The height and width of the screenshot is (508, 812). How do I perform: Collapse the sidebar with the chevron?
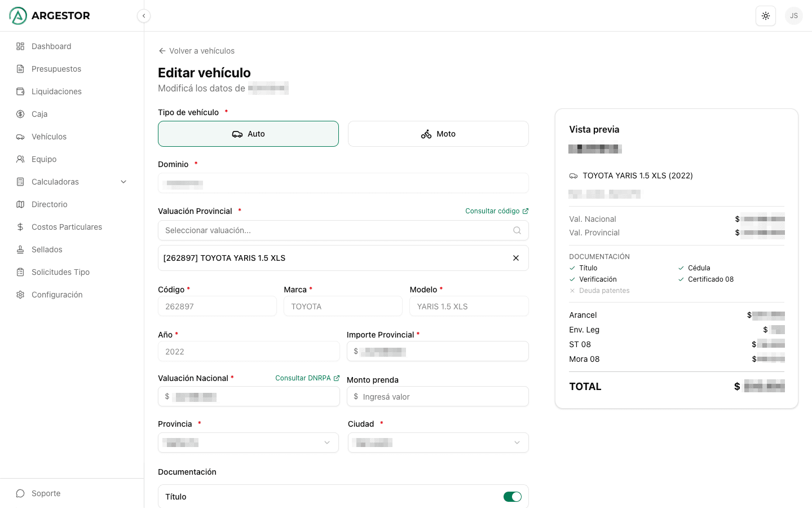point(144,16)
